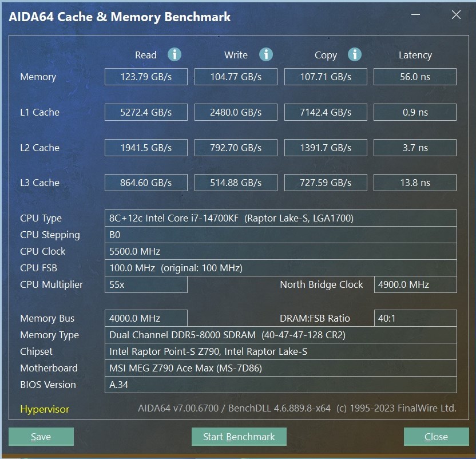Click the Memory row label
The image size is (476, 459).
pyautogui.click(x=38, y=77)
